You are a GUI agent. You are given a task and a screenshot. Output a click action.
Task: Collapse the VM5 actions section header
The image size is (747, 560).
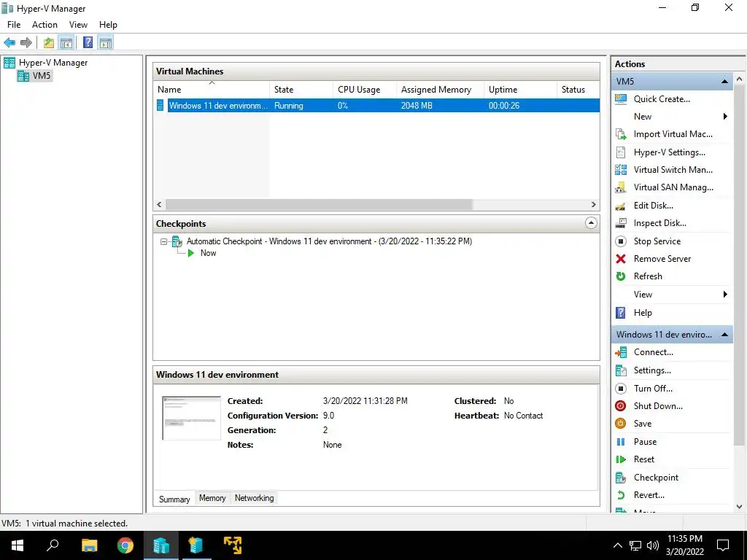(724, 82)
